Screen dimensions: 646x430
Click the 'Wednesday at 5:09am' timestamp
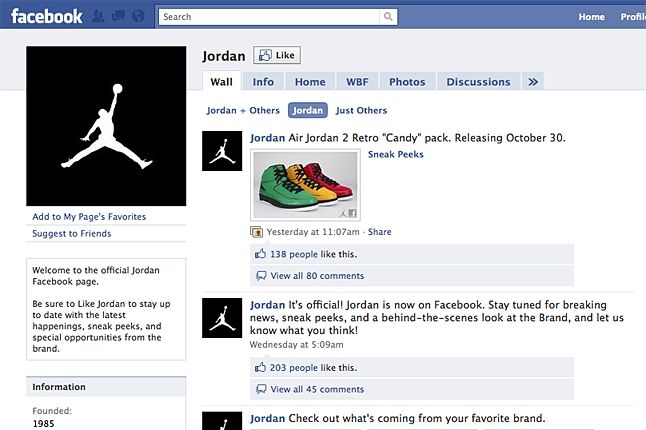tap(296, 345)
